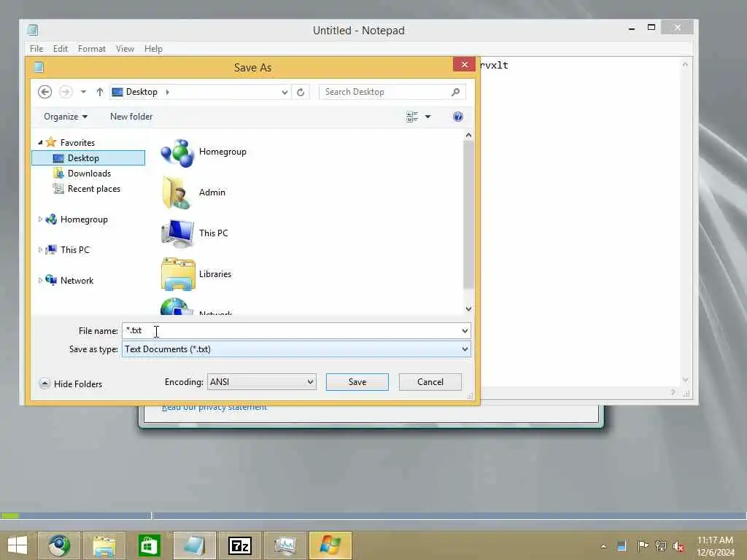Collapse the Favorites tree group
Image resolution: width=747 pixels, height=560 pixels.
tap(40, 142)
